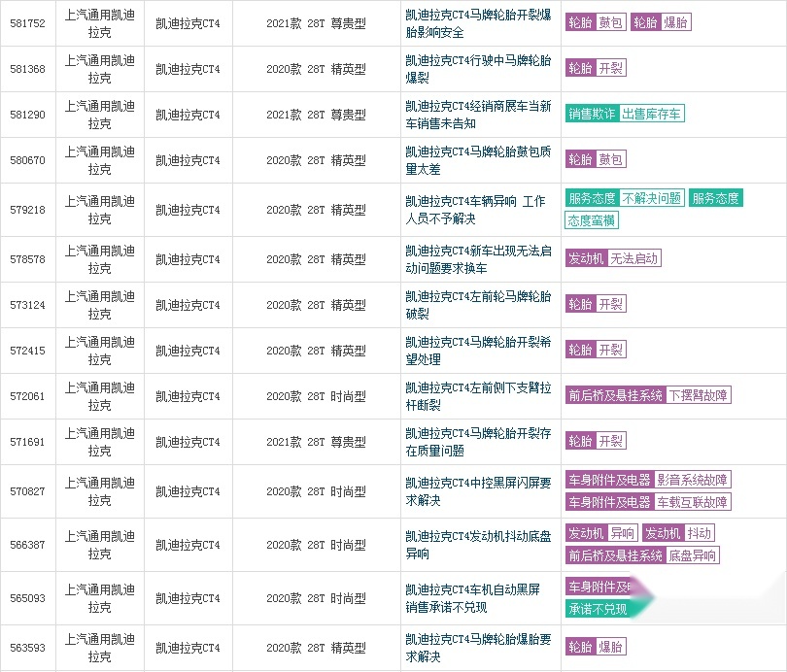
Task: Open complaint '凯迪拉克CT4发动机抖动底盘异响'
Action: 478,545
